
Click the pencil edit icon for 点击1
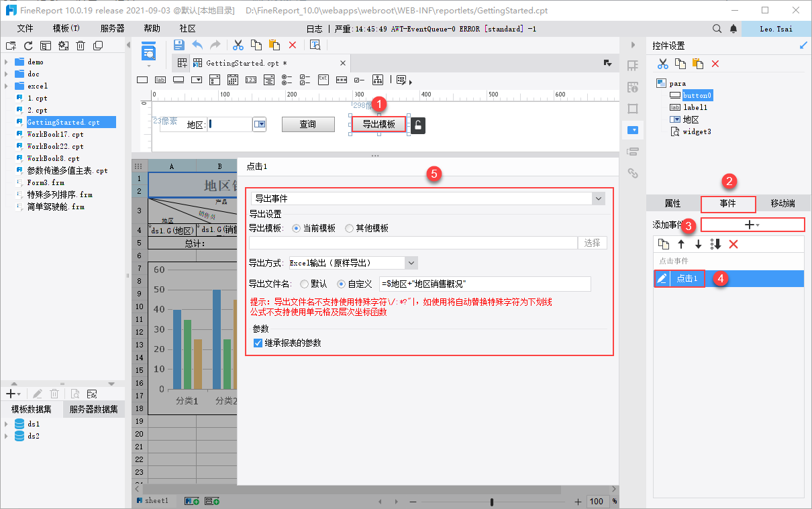pyautogui.click(x=662, y=278)
